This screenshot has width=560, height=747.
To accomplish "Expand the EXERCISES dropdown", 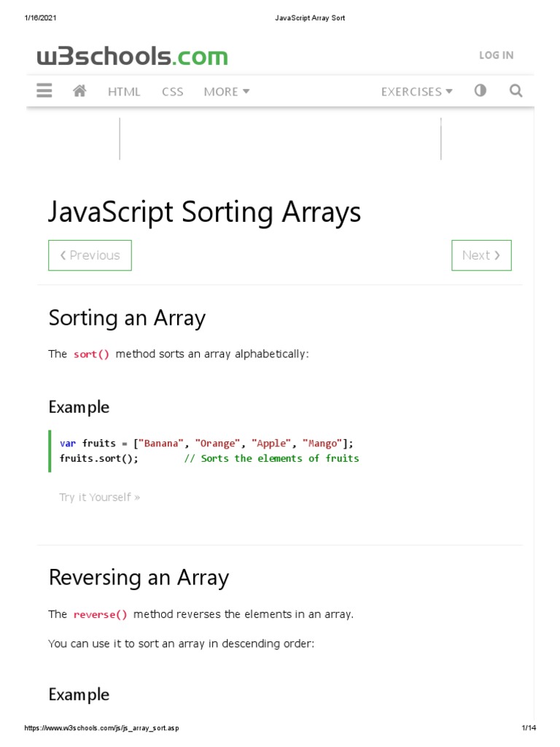I will click(x=416, y=91).
